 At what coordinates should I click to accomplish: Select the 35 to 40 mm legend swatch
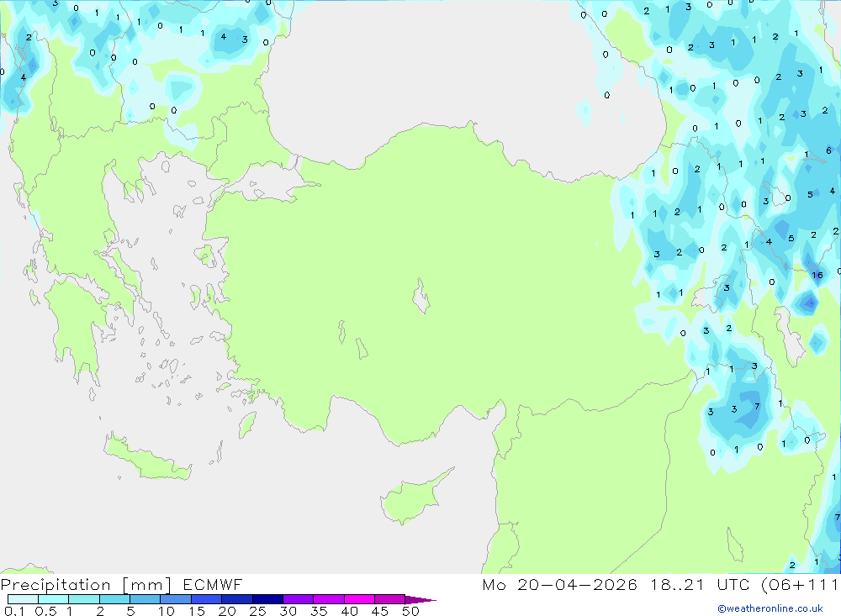click(329, 599)
